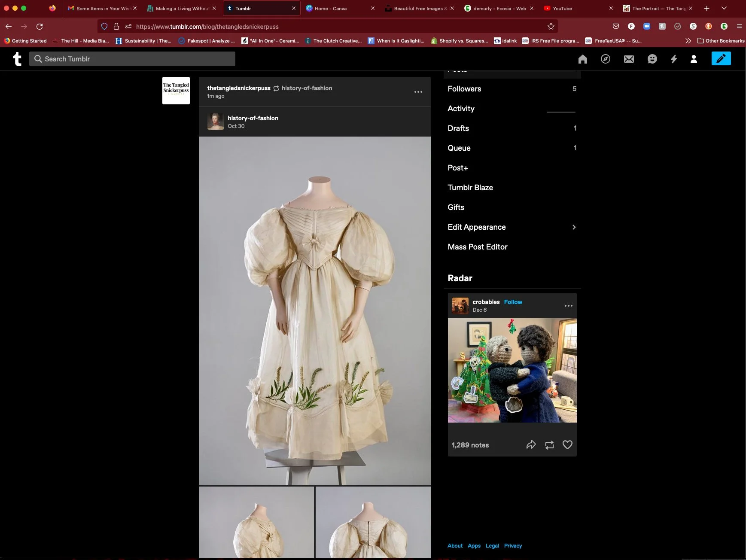The image size is (746, 560).
Task: Create a new post with pencil button
Action: pyautogui.click(x=721, y=58)
